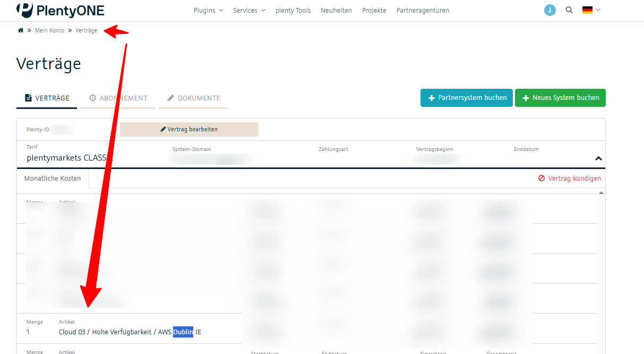Switch to the Dokumente tab

pyautogui.click(x=193, y=98)
